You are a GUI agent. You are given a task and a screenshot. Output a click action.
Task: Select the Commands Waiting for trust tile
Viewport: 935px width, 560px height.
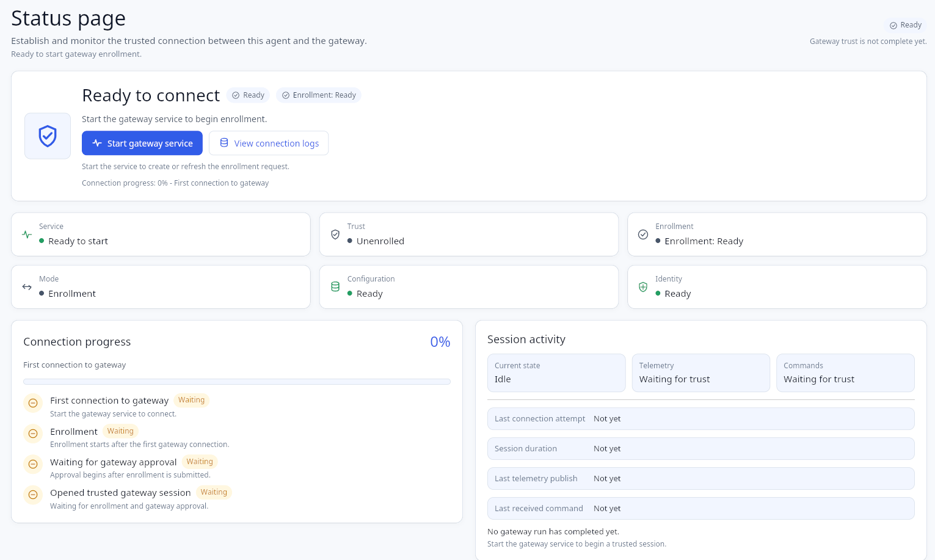click(x=845, y=373)
